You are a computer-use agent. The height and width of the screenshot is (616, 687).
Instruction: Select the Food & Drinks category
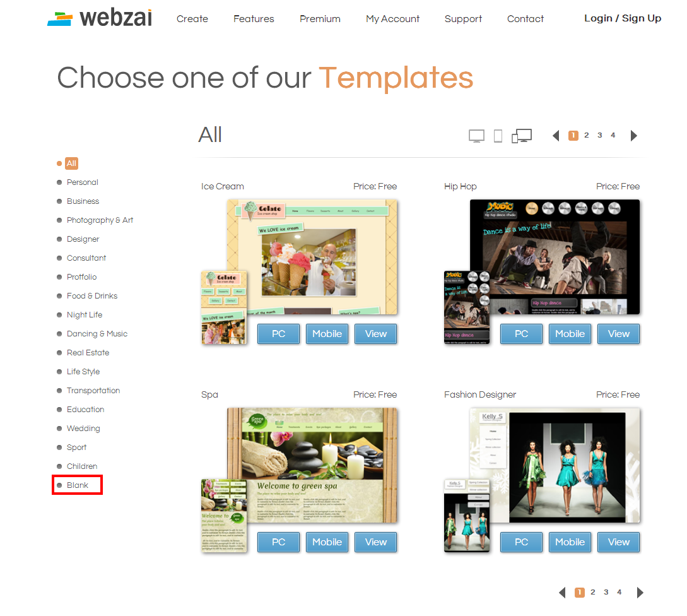pos(92,296)
